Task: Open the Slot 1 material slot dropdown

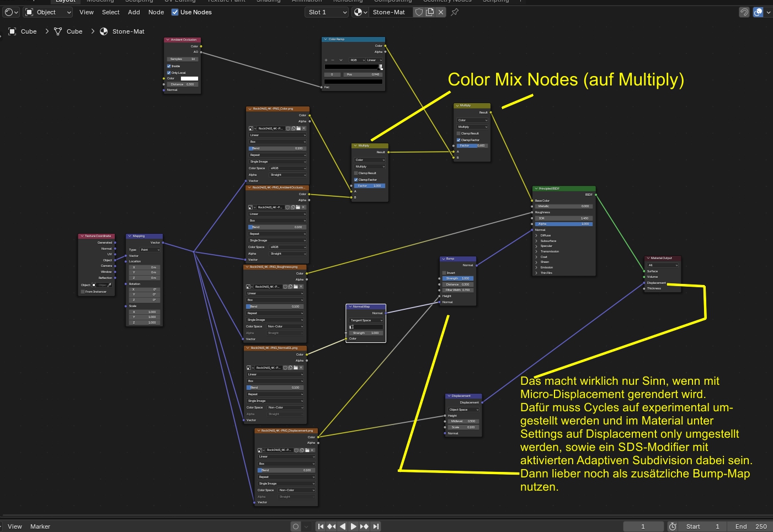Action: 327,12
